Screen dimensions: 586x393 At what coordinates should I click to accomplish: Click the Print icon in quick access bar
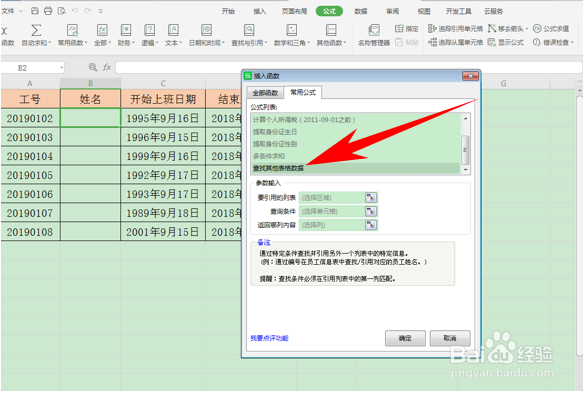[x=48, y=11]
